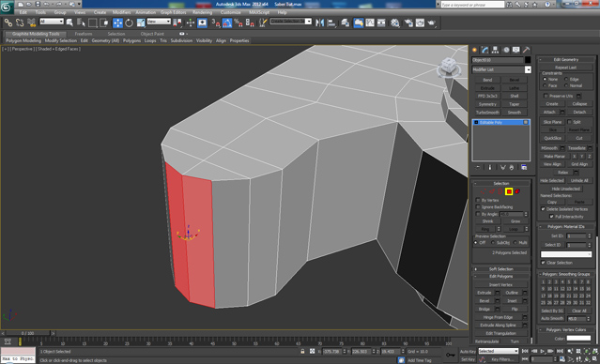
Task: Click the Align tool icon
Action: click(x=331, y=23)
